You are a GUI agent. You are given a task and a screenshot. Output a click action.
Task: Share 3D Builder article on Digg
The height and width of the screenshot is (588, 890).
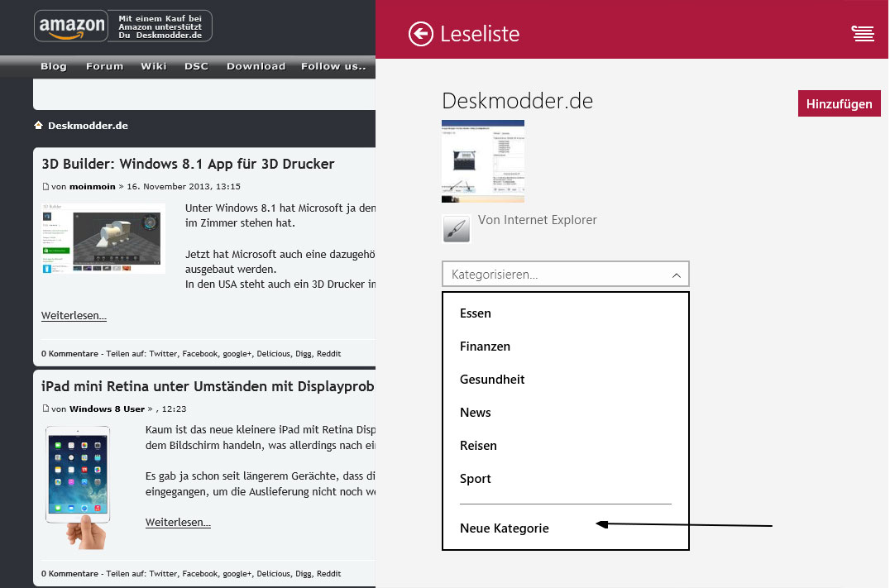point(303,354)
